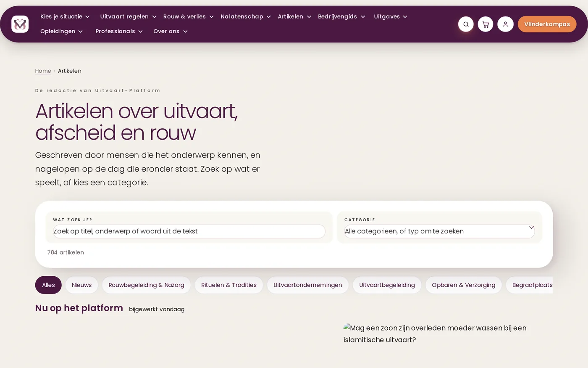This screenshot has height=368, width=588.
Task: Click the Vlinderkompas button
Action: [x=547, y=24]
